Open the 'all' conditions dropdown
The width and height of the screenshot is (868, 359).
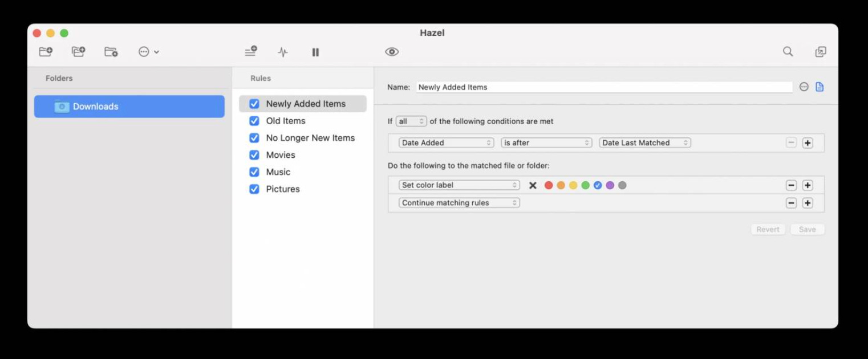[x=411, y=121]
